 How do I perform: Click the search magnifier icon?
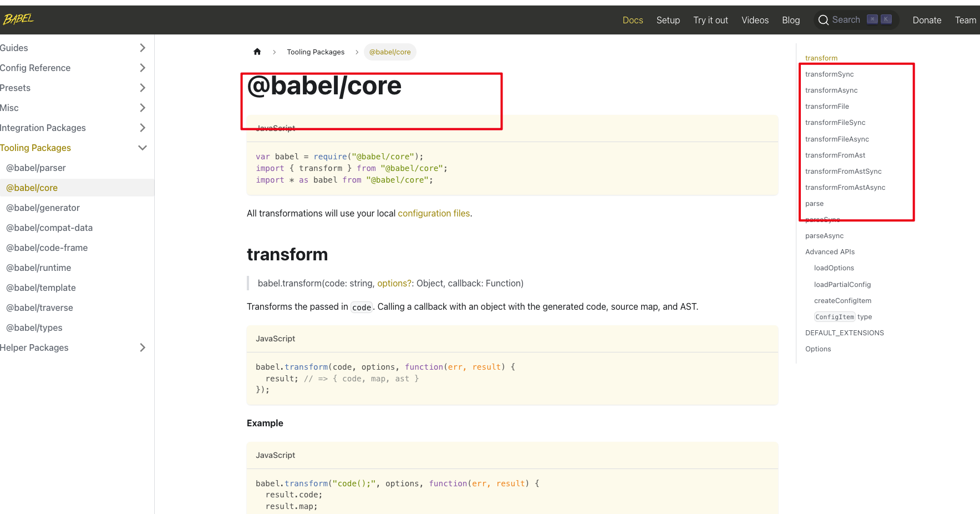[x=823, y=19]
